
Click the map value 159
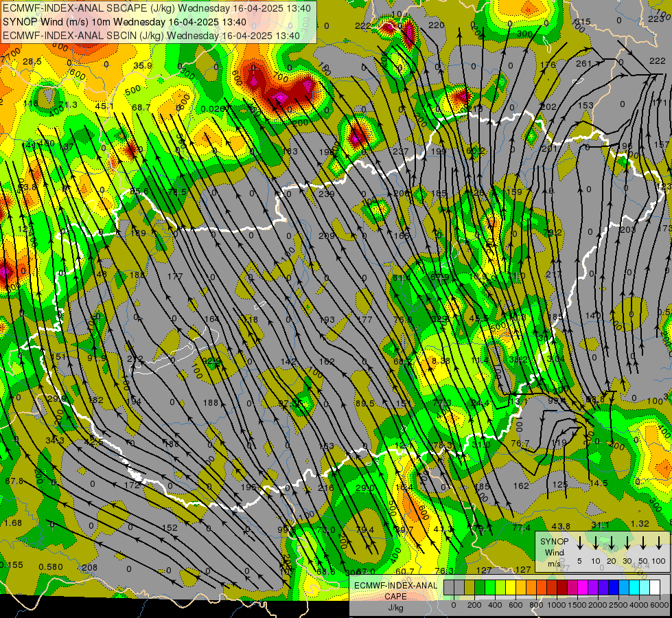point(514,192)
